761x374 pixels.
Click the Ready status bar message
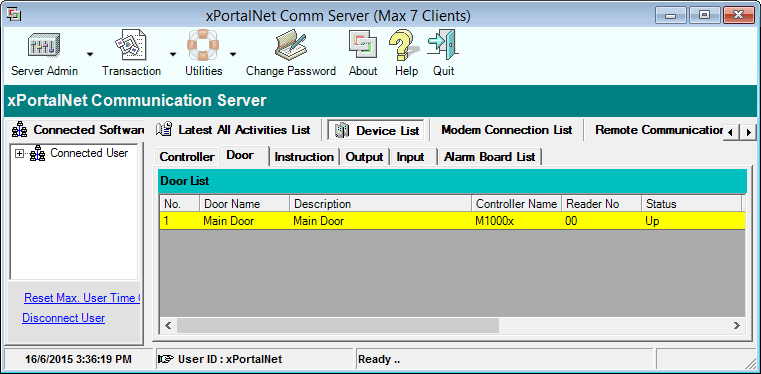(x=379, y=359)
